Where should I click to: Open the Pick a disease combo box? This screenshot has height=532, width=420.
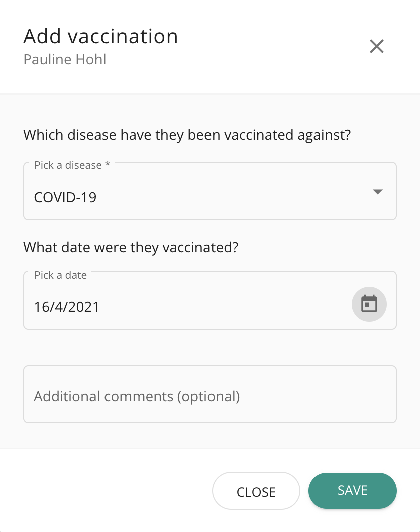pyautogui.click(x=210, y=191)
